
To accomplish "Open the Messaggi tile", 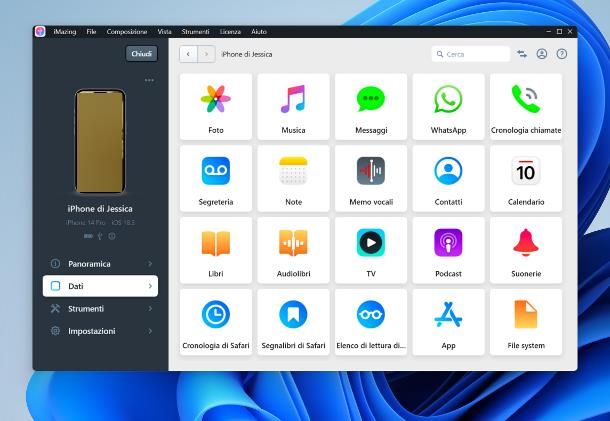I will click(x=371, y=106).
